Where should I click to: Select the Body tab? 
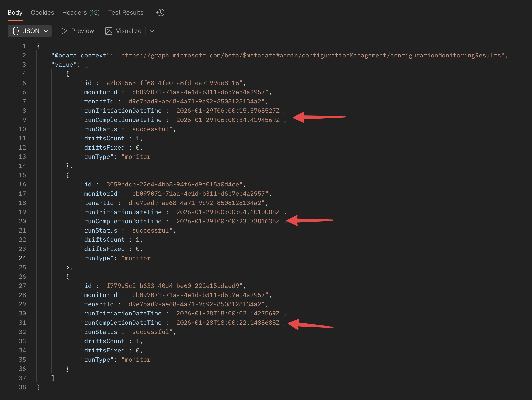[15, 13]
